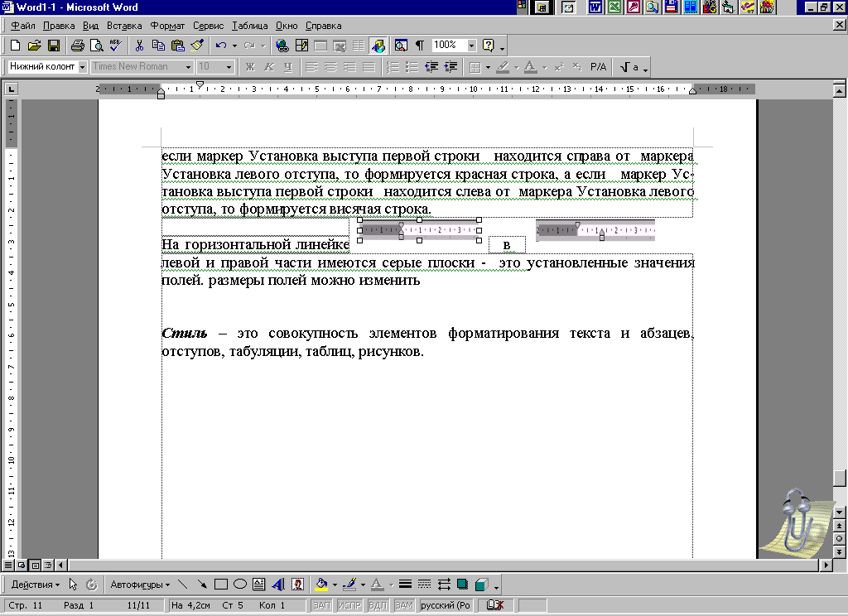Toggle the numbered list
This screenshot has height=616, width=848.
point(393,67)
